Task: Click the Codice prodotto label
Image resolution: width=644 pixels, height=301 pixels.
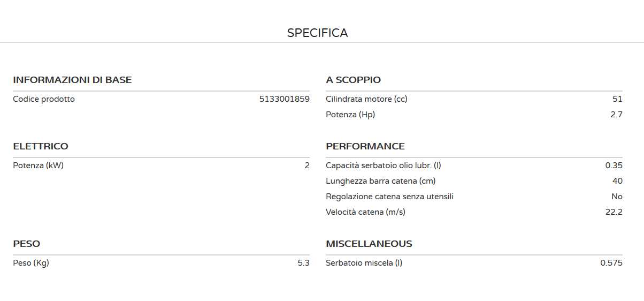Action: point(44,99)
